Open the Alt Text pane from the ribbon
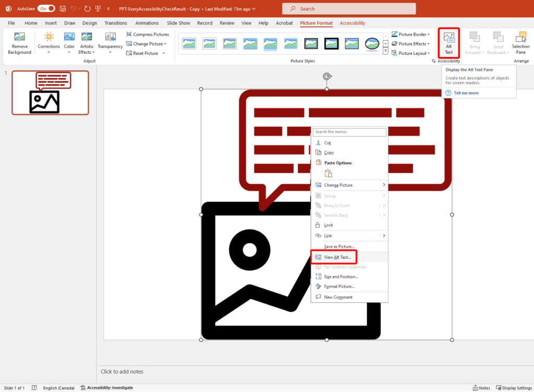Viewport: 534px width, 392px height. click(x=448, y=43)
